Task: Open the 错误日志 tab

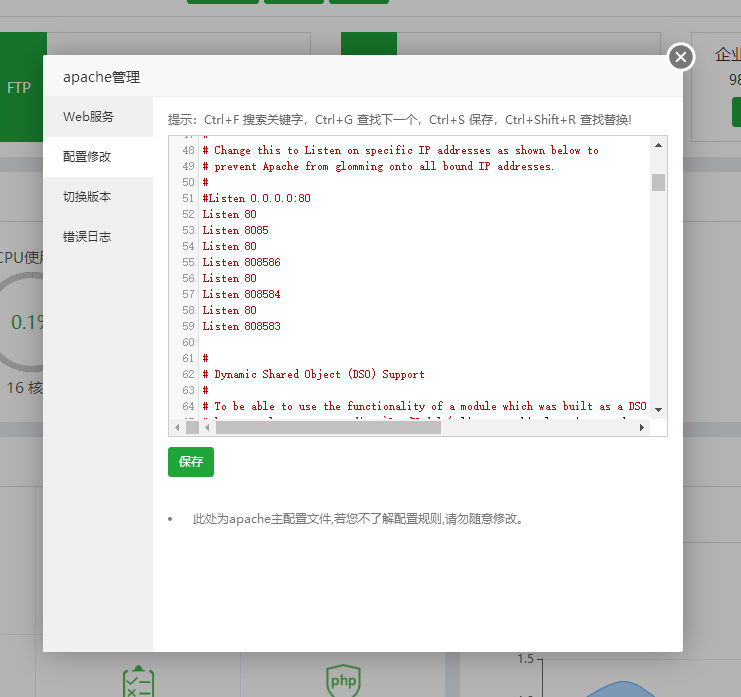Action: [98, 237]
